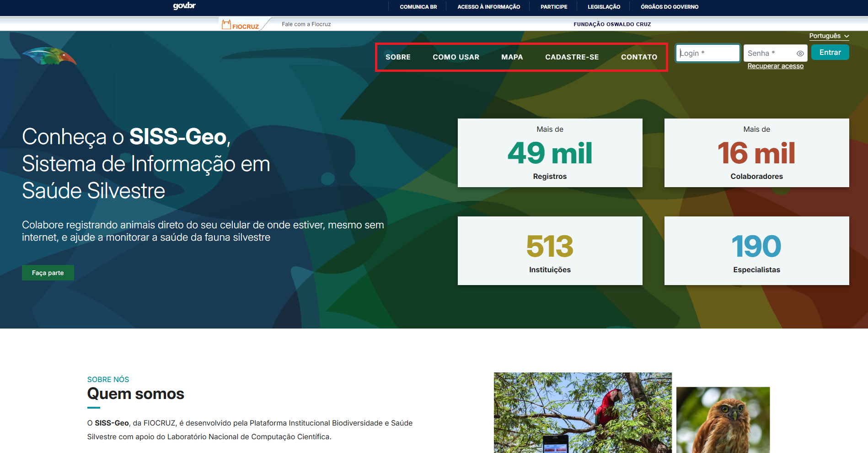The image size is (868, 453).
Task: Select CADASTRE-SE in the navigation
Action: tap(572, 57)
